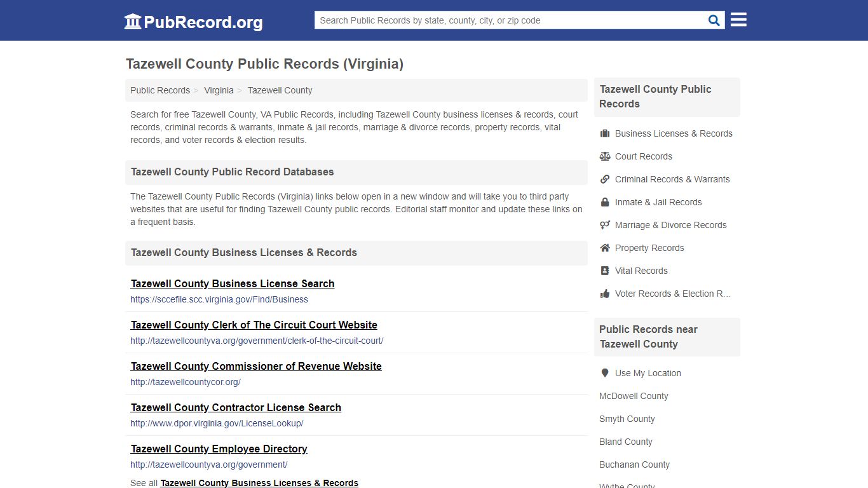Click 'Tazewell County Public Records' sidebar heading

(x=655, y=97)
